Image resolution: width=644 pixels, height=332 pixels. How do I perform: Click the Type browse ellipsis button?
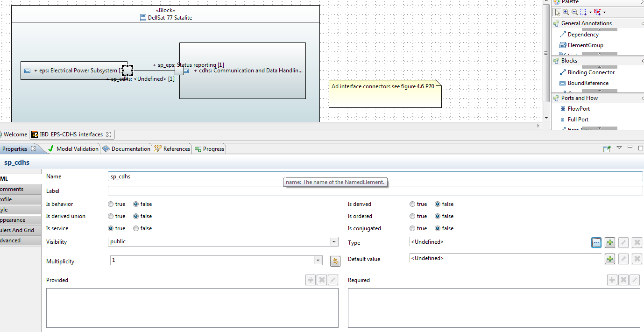(596, 243)
